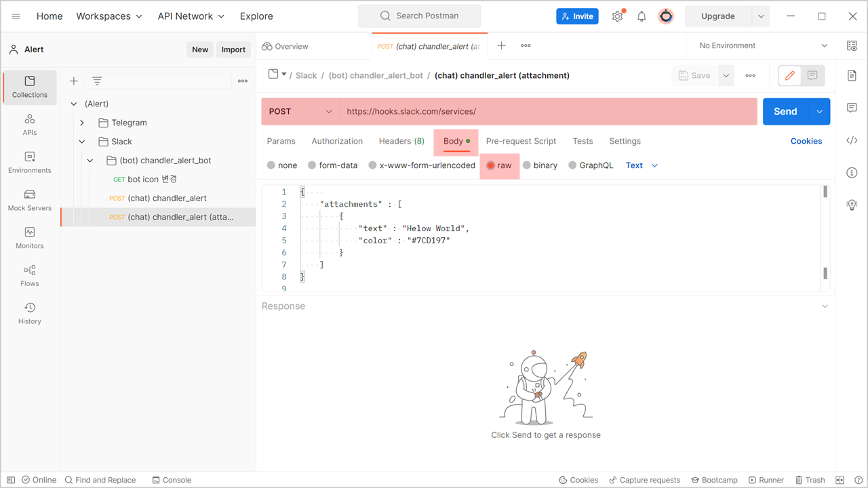868x488 pixels.
Task: Click the New button
Action: [x=200, y=49]
